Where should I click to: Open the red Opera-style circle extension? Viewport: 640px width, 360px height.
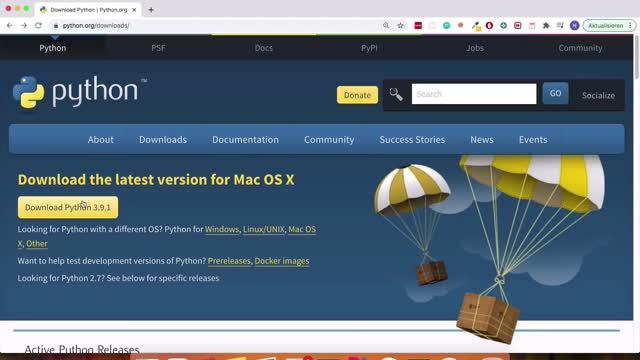pyautogui.click(x=489, y=25)
